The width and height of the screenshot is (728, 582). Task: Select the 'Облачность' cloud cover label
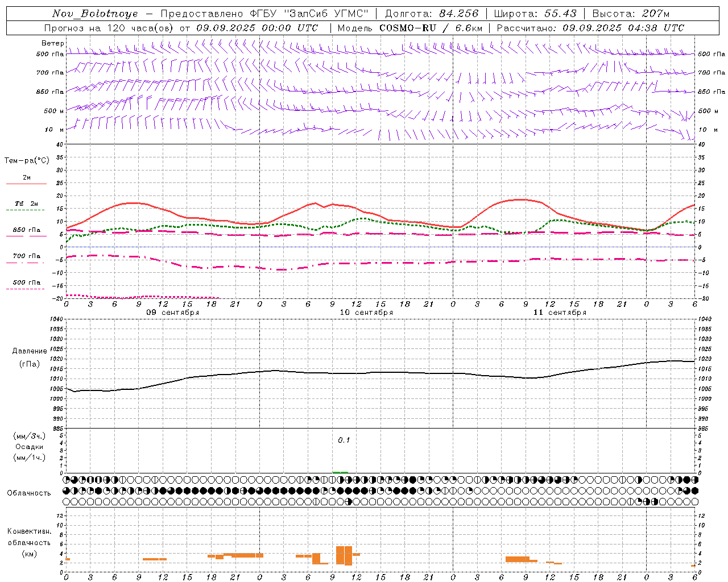pos(29,493)
